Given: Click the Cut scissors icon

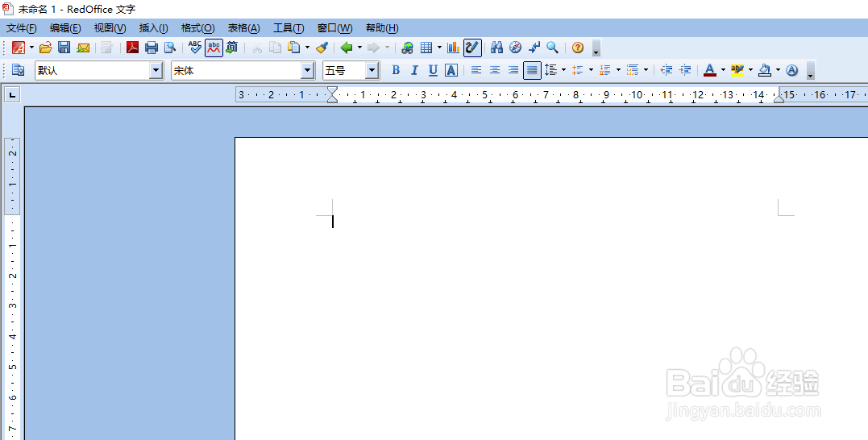Looking at the screenshot, I should click(x=257, y=48).
